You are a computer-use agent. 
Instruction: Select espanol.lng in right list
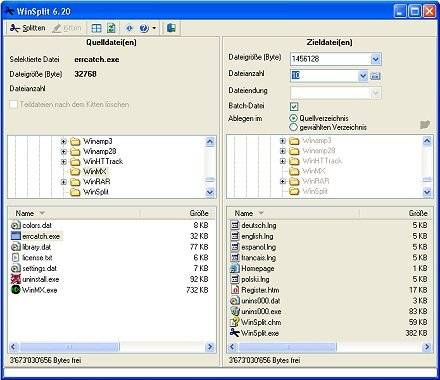259,247
